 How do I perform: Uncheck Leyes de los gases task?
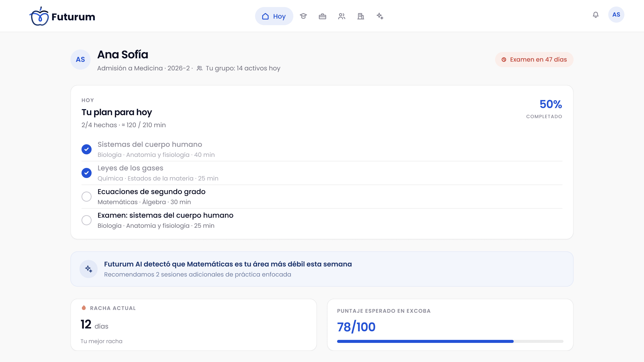[x=87, y=173]
